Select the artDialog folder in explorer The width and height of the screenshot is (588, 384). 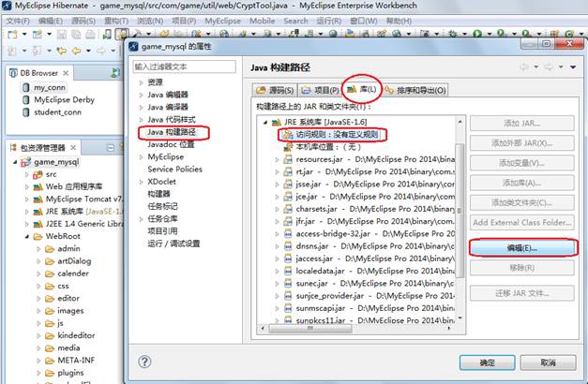(74, 261)
